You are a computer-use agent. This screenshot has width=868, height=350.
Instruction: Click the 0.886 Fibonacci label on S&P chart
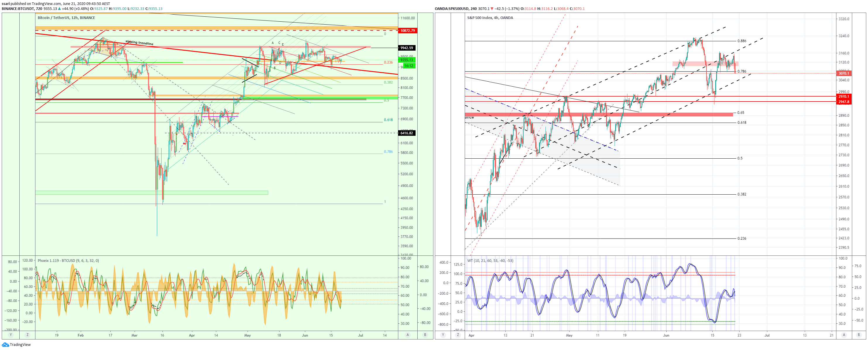pos(742,41)
